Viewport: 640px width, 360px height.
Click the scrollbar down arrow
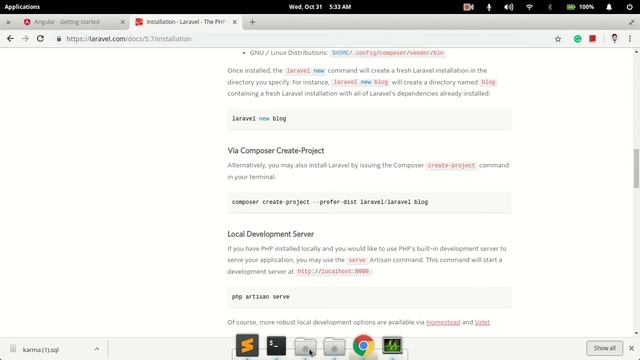(636, 333)
